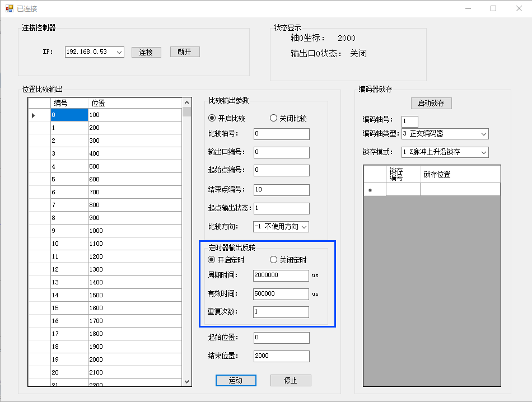Click position cell with value 800

[135, 205]
